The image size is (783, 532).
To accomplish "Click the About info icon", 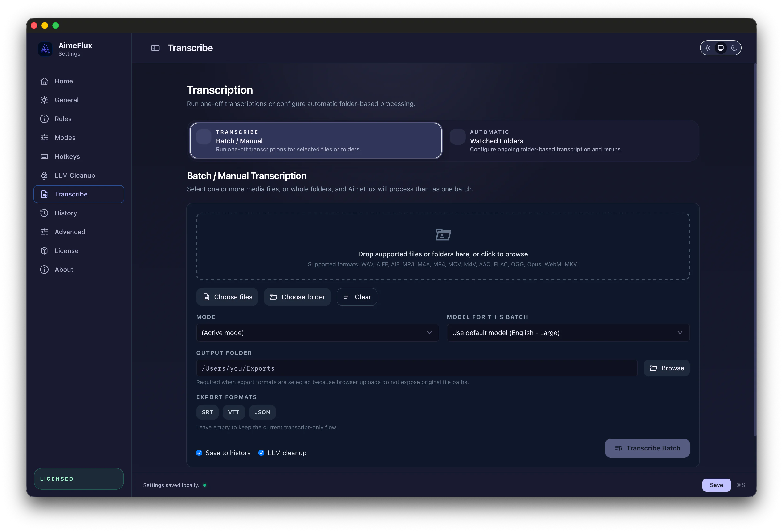I will 44,270.
